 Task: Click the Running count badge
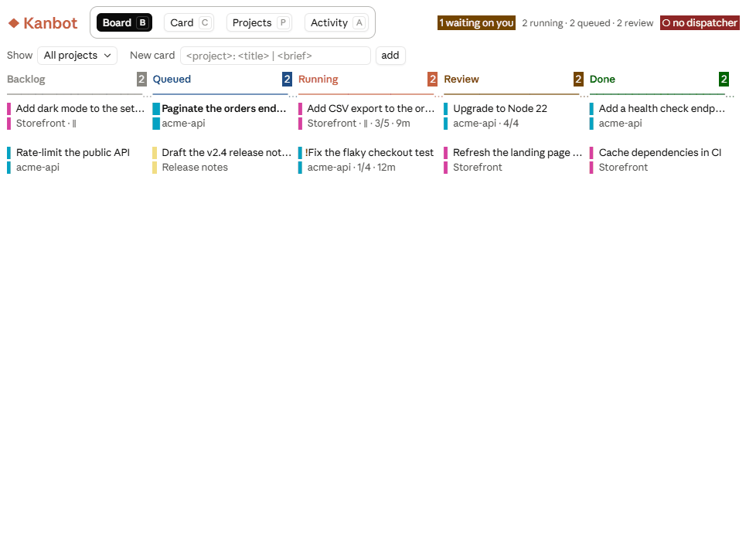click(432, 79)
